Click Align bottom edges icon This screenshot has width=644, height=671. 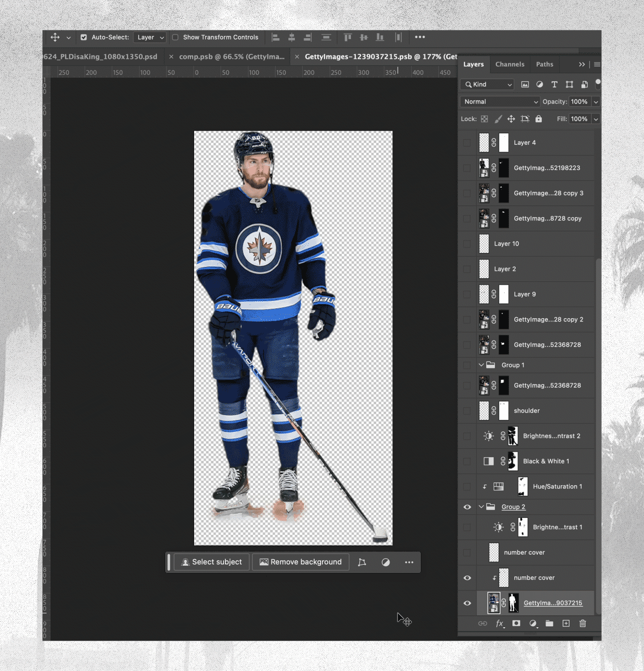380,37
